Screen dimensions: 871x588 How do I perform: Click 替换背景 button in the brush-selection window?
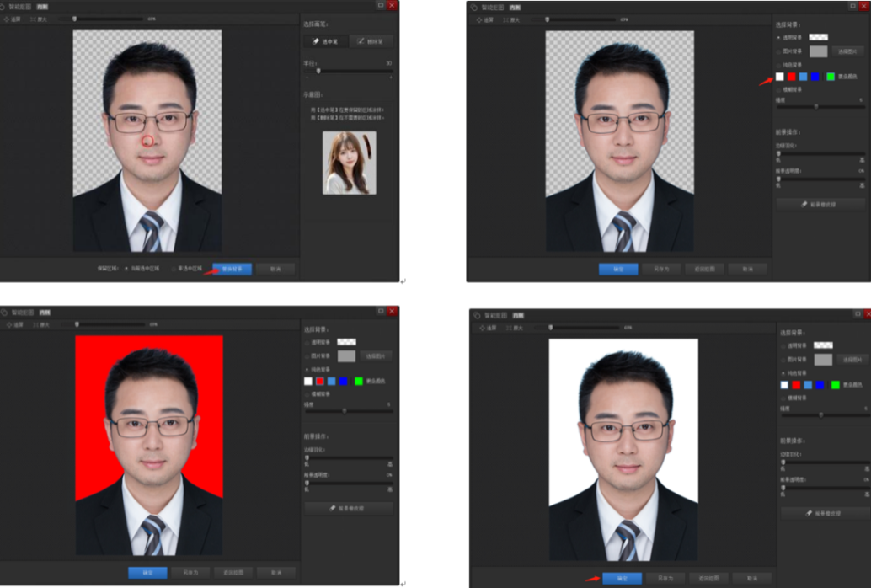[232, 269]
